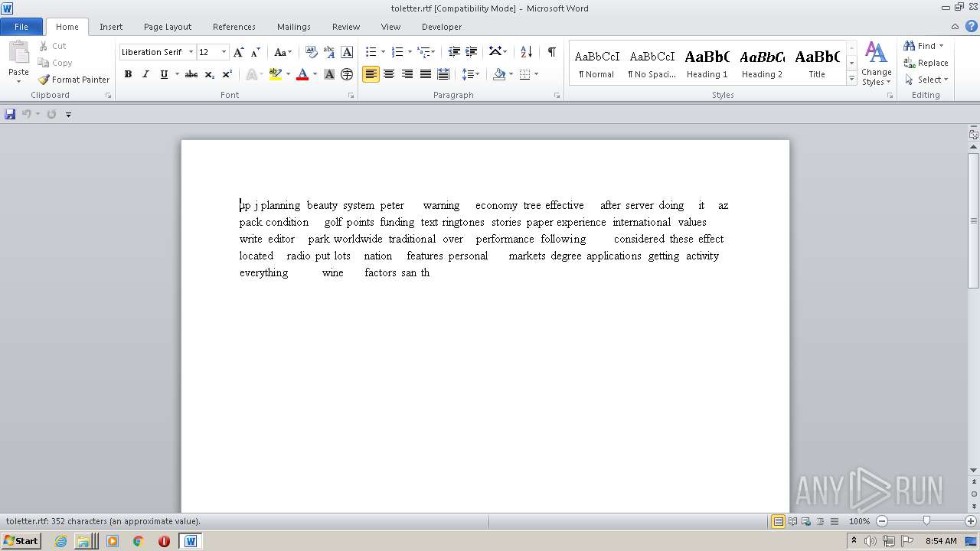This screenshot has width=980, height=551.
Task: Switch to the Page Layout tab
Action: pyautogui.click(x=168, y=27)
